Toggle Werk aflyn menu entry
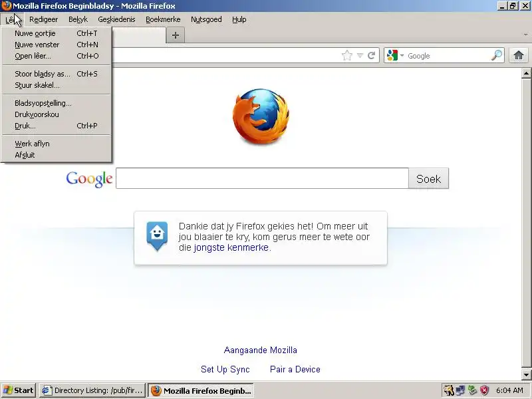532x399 pixels. coord(57,144)
